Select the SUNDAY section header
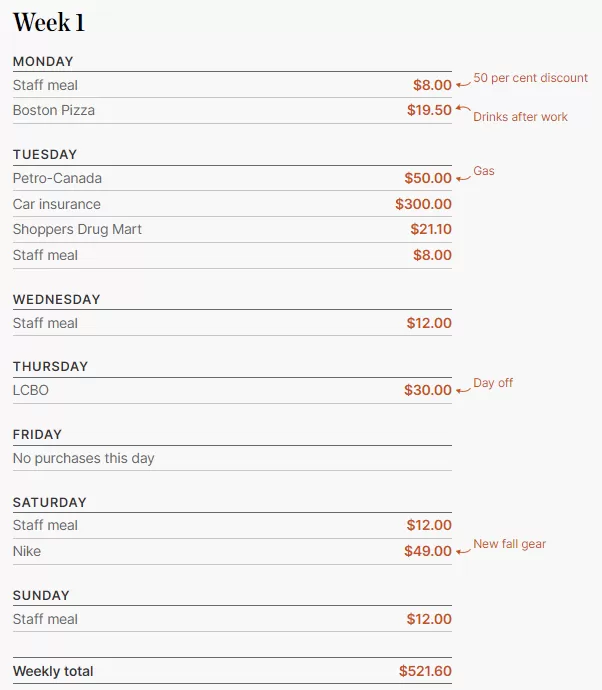The height and width of the screenshot is (690, 602). pos(41,595)
